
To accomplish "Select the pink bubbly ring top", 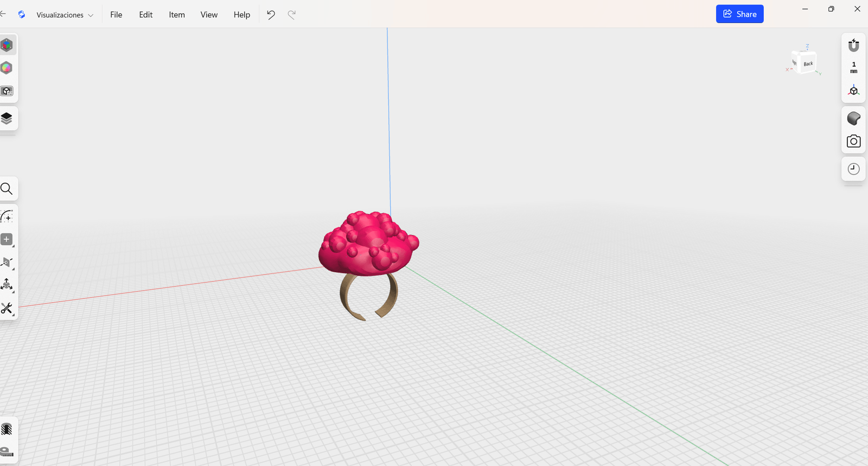I will (x=369, y=244).
